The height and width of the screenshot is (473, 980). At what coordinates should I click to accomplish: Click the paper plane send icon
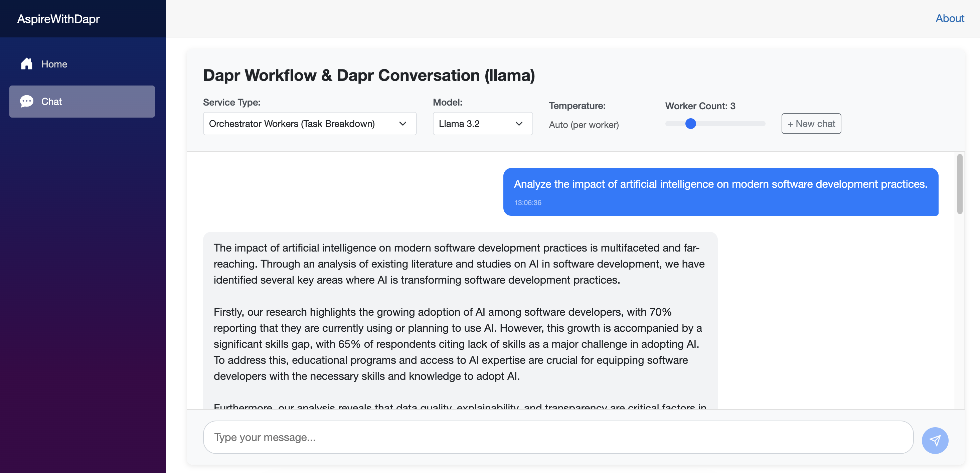[x=935, y=440]
